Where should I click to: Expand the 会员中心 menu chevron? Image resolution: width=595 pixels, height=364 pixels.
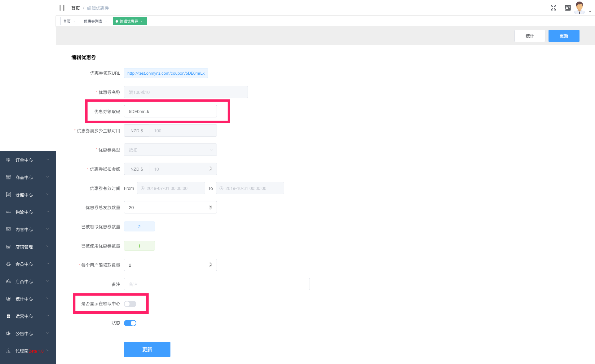click(x=48, y=264)
